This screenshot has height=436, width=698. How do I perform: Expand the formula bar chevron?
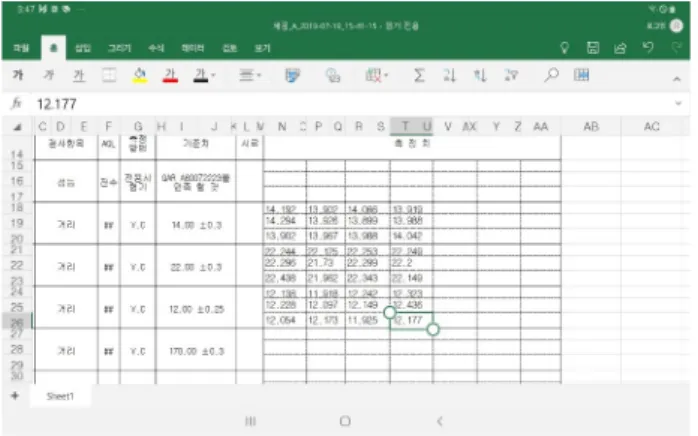pyautogui.click(x=678, y=103)
